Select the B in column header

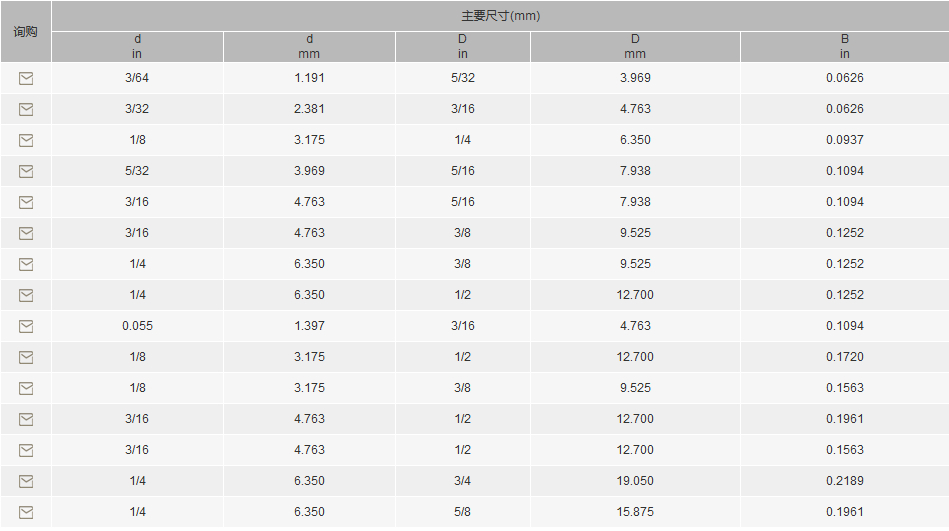[844, 47]
